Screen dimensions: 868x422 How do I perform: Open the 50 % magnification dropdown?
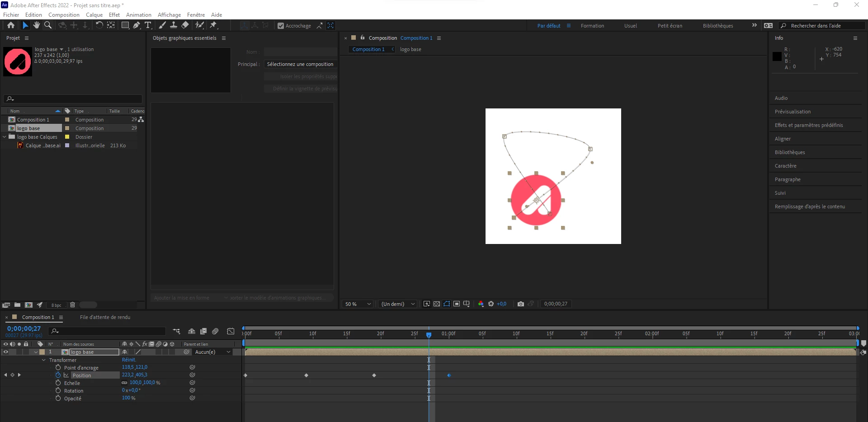[x=358, y=304]
